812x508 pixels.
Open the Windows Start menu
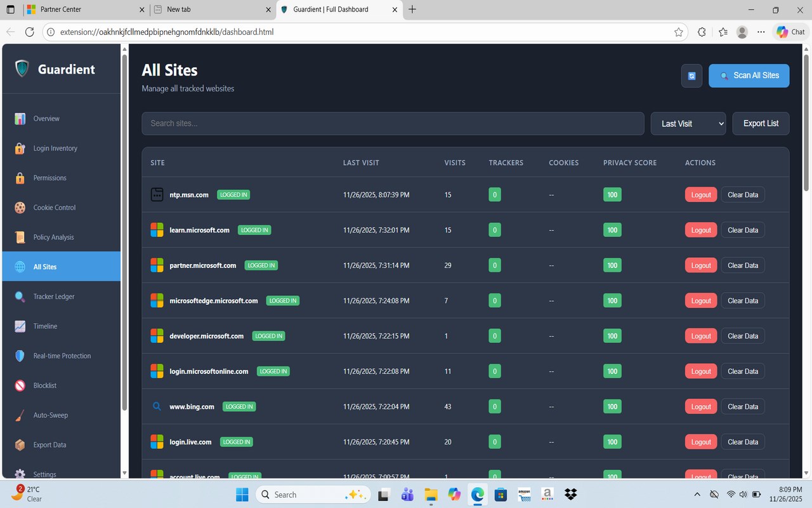(242, 495)
